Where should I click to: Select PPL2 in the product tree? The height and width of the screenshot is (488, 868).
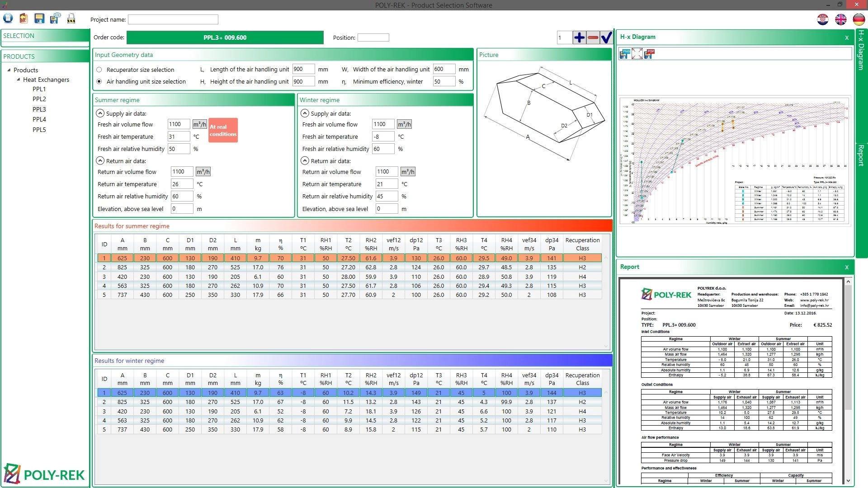pos(39,99)
